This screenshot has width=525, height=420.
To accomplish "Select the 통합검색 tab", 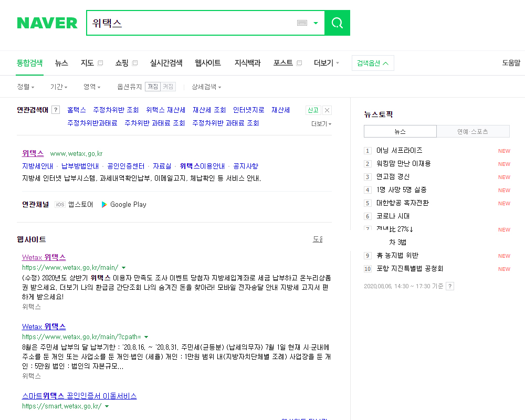I will [30, 63].
